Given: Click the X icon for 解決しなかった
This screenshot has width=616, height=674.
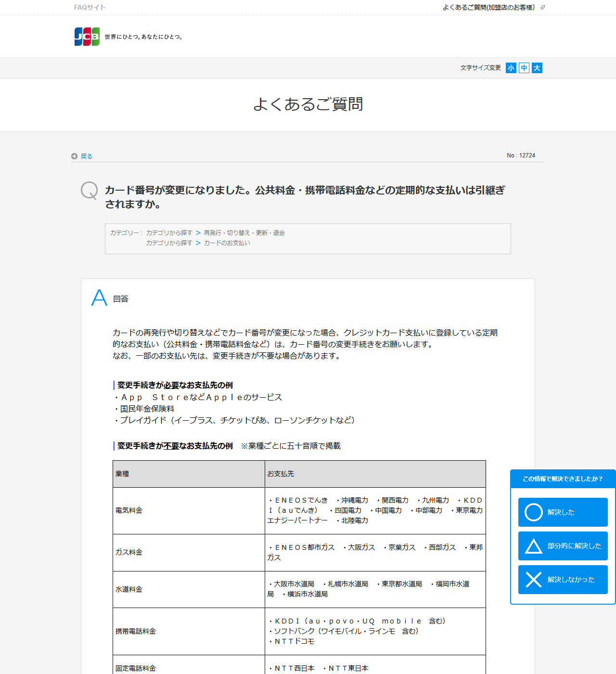Looking at the screenshot, I should pyautogui.click(x=534, y=580).
